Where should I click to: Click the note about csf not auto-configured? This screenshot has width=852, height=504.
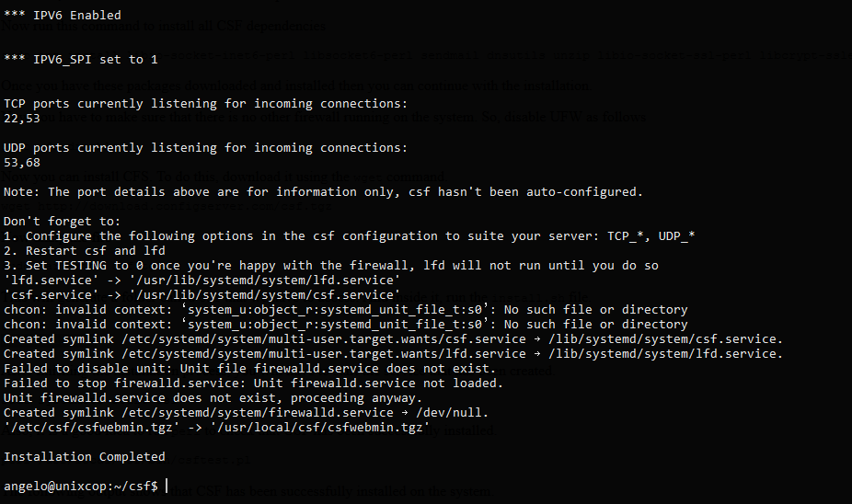tap(323, 191)
